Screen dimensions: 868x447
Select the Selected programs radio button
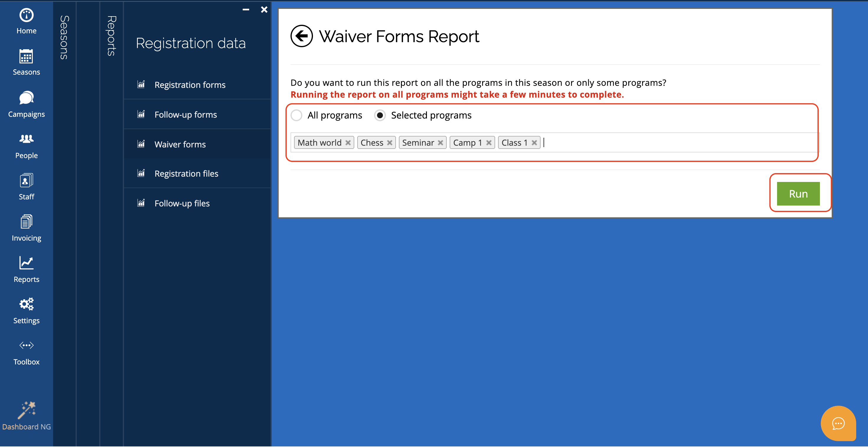[x=380, y=116]
